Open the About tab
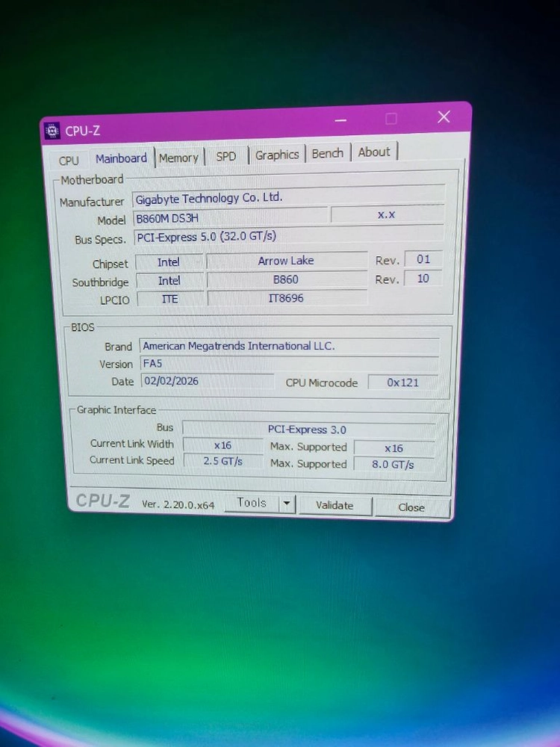The image size is (560, 747). click(374, 152)
